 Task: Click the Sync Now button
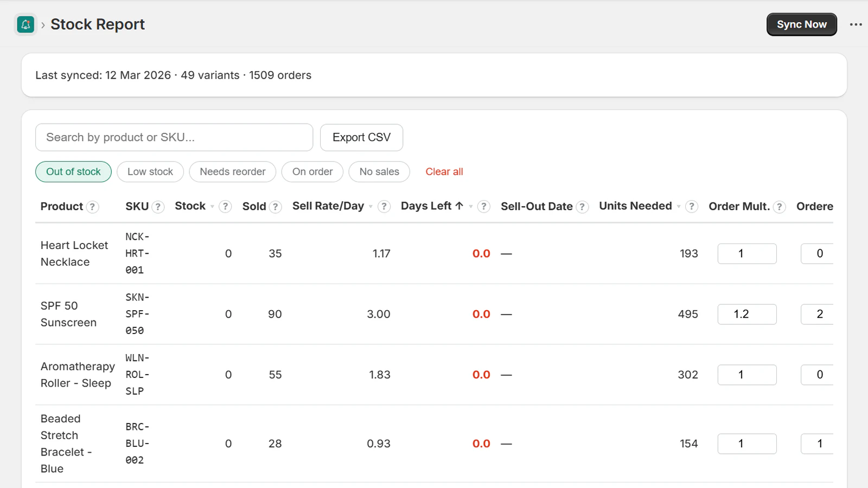(801, 24)
